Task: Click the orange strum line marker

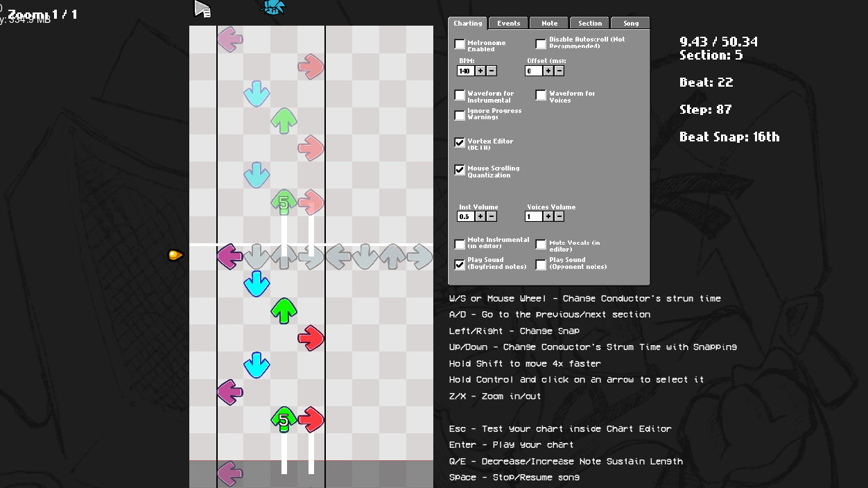Action: click(175, 255)
